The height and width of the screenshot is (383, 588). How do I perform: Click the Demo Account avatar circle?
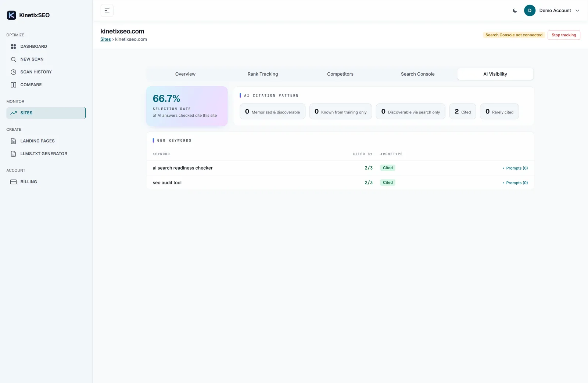pyautogui.click(x=530, y=11)
